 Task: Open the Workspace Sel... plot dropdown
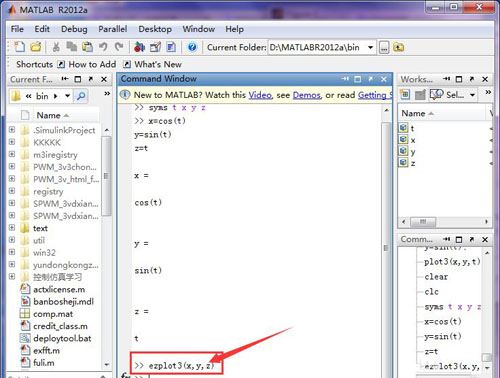click(x=472, y=95)
